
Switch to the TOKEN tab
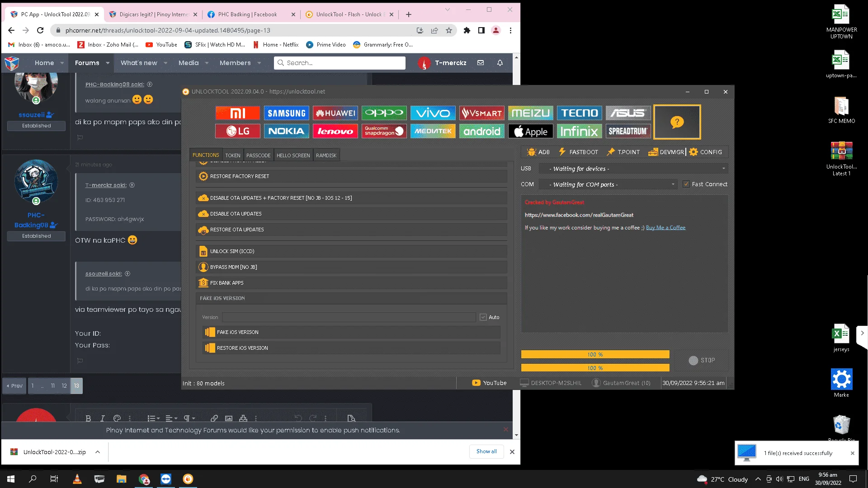233,155
